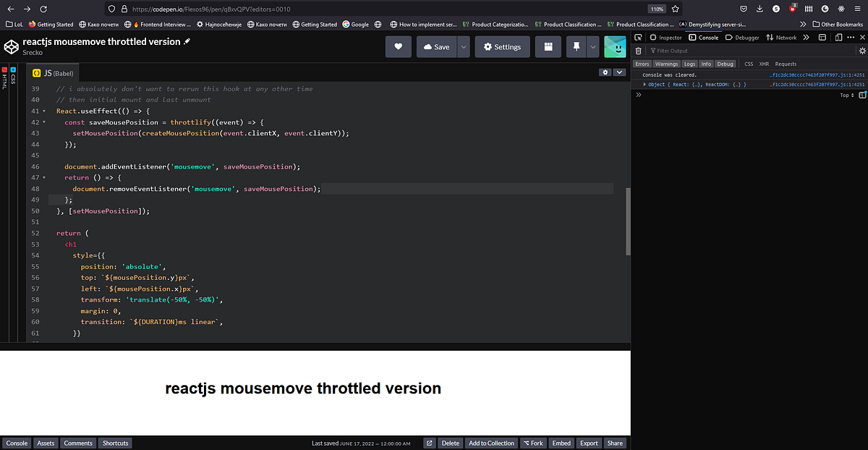Open the editor layout picker grid icon
Screen dimensions: 868x450
pos(548,46)
